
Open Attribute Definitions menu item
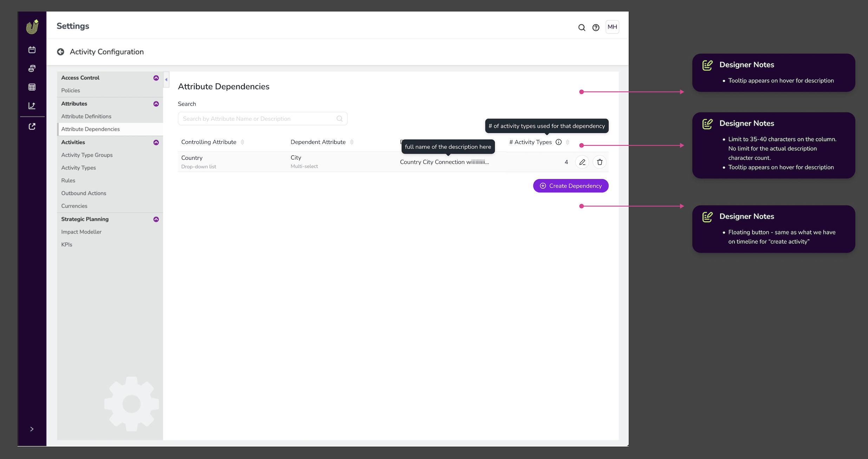tap(86, 116)
